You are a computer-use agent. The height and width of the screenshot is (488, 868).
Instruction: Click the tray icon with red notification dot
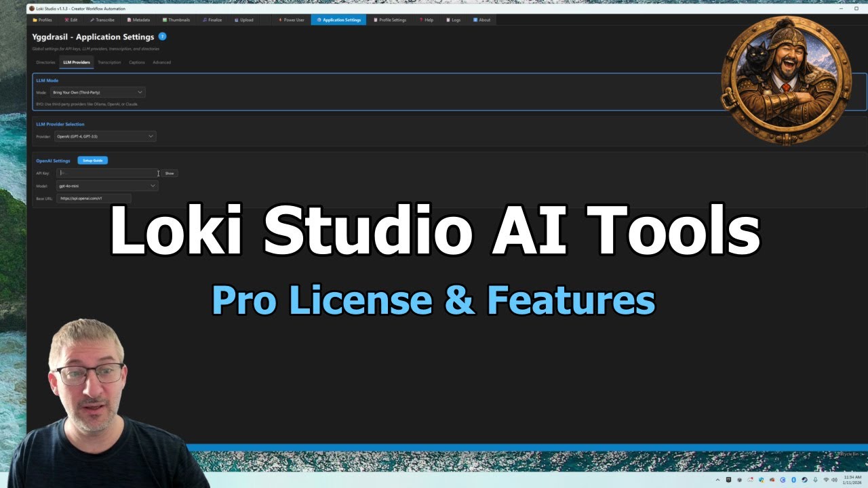tap(751, 480)
